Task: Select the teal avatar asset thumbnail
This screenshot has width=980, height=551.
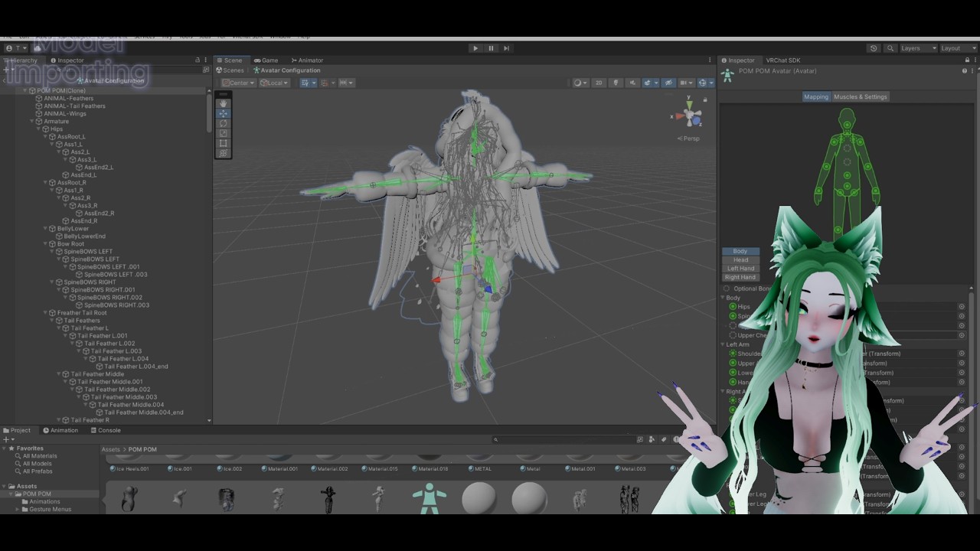Action: (430, 498)
